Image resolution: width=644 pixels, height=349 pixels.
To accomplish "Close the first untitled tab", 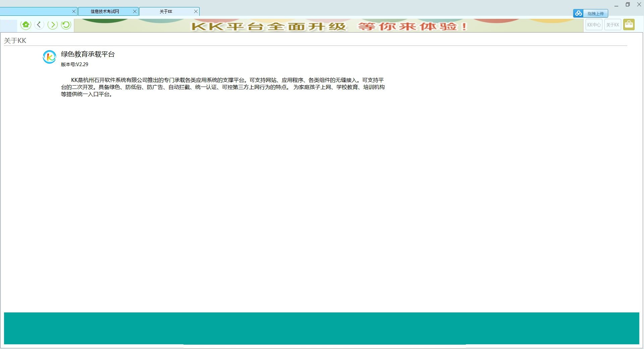I will (74, 11).
